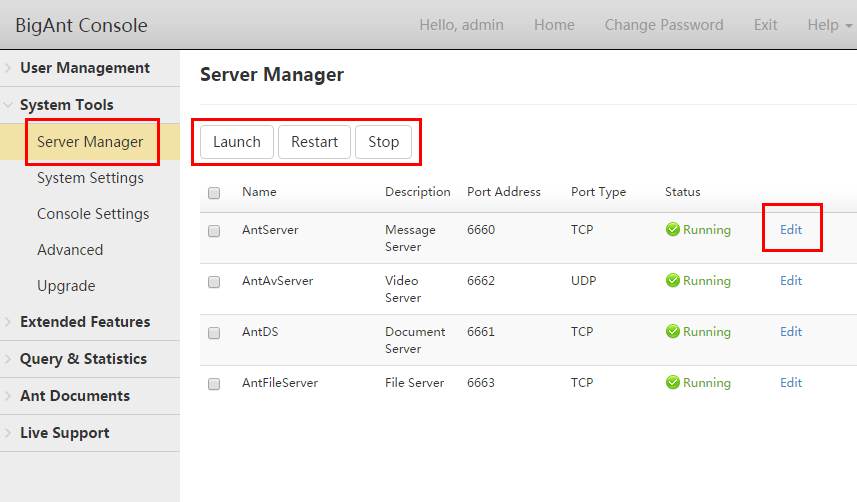Edit the AntAvServer entry
This screenshot has width=857, height=502.
coord(791,281)
